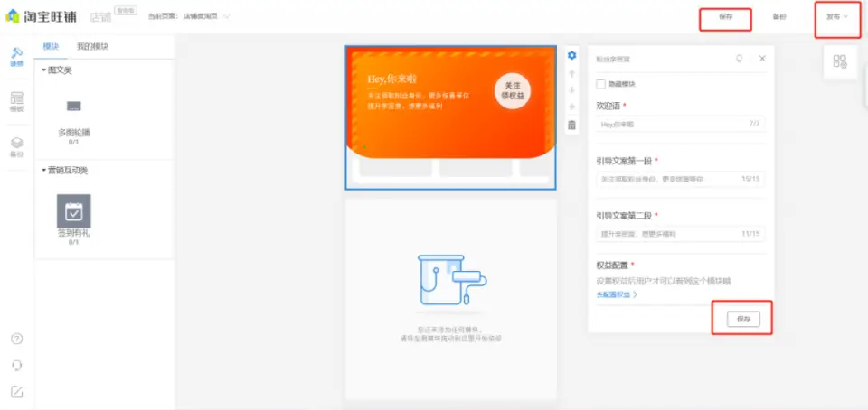Move module down with the down arrow

coord(571,90)
